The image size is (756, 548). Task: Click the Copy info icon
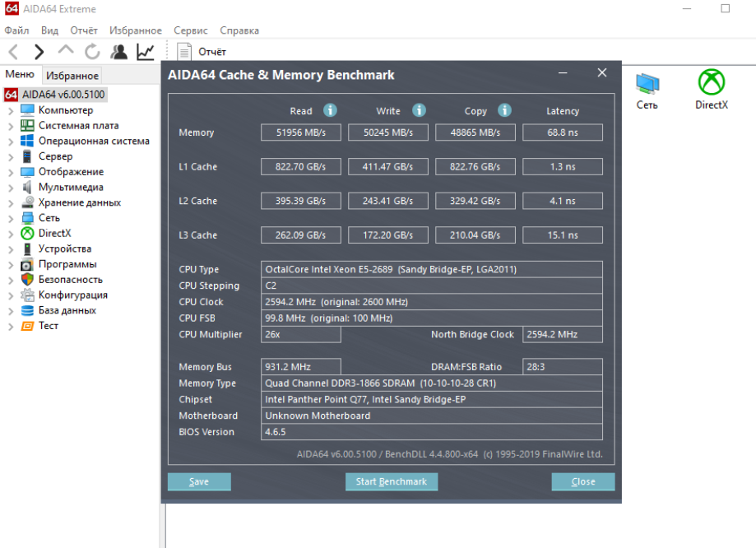point(504,110)
